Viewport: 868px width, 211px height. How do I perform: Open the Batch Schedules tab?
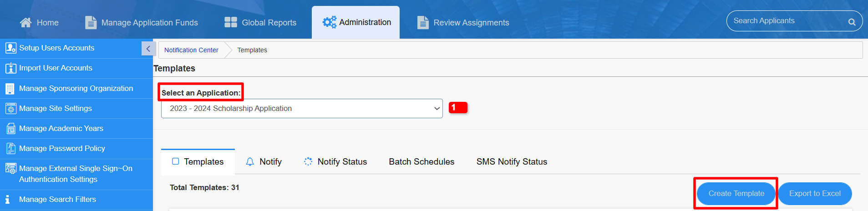pyautogui.click(x=421, y=162)
